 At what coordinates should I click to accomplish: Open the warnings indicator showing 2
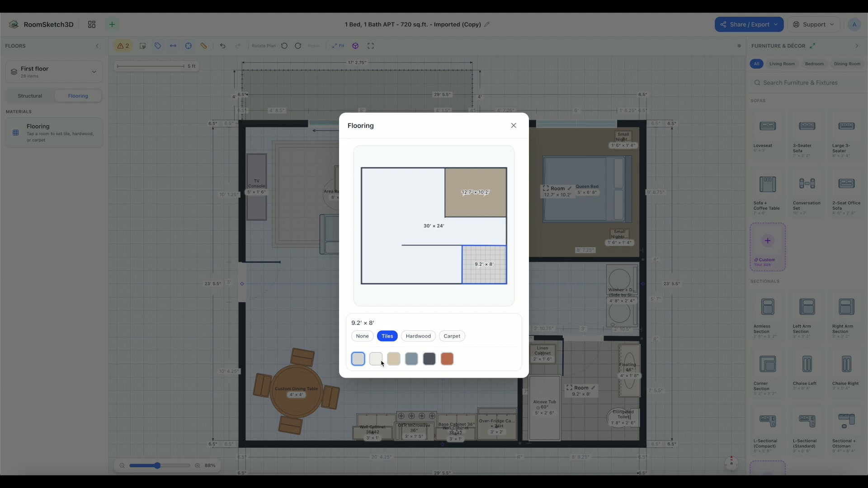[123, 46]
